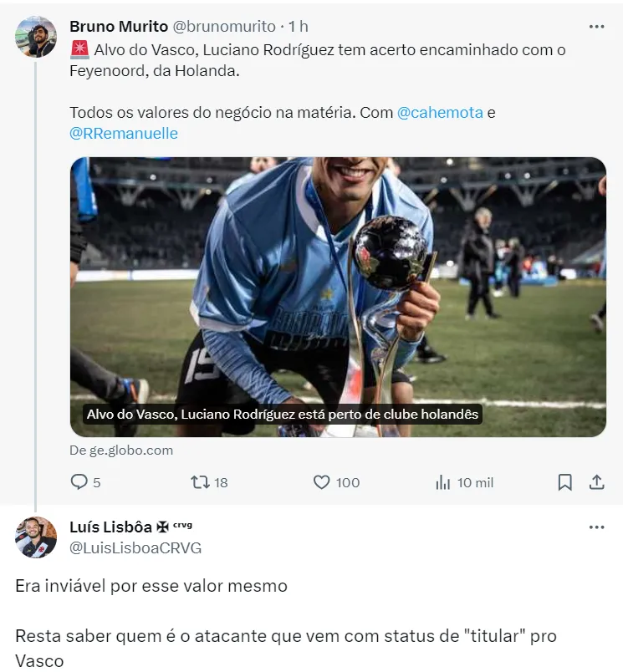Open Luís Lisbôa's profile avatar
The width and height of the screenshot is (623, 672).
pyautogui.click(x=36, y=537)
